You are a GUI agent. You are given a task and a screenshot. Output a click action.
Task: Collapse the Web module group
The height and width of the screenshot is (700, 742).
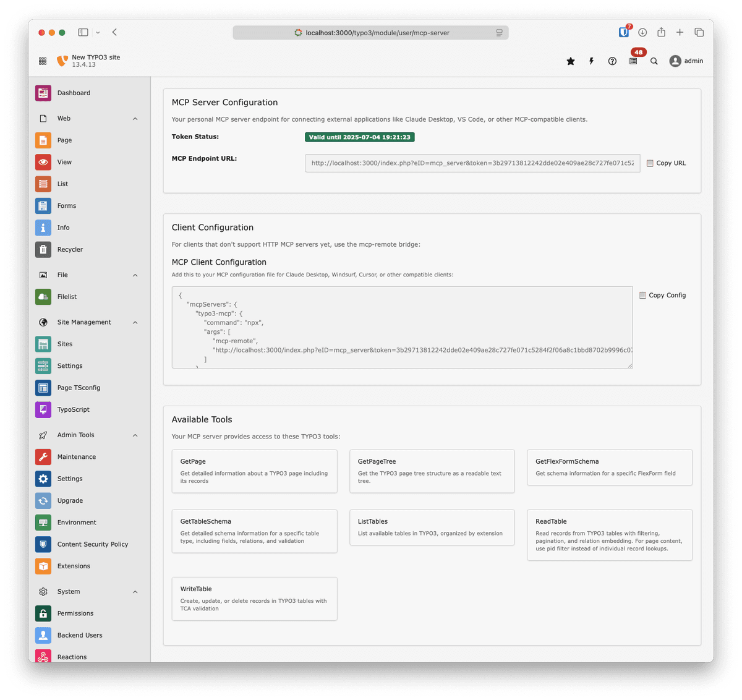point(135,119)
